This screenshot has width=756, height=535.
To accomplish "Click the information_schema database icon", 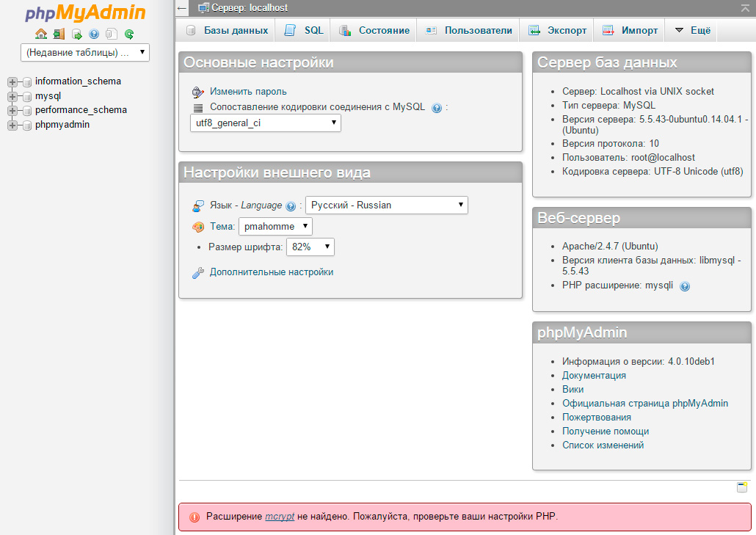I will click(x=27, y=82).
